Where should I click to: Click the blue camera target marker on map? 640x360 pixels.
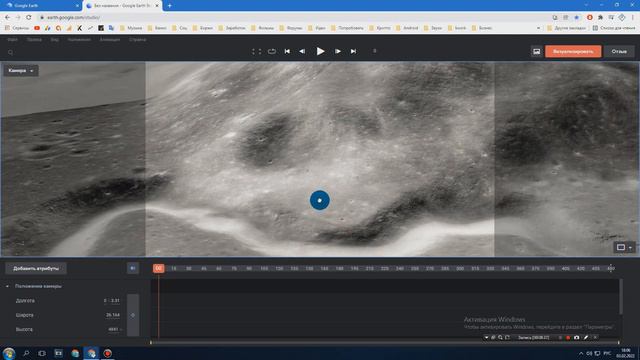point(320,200)
